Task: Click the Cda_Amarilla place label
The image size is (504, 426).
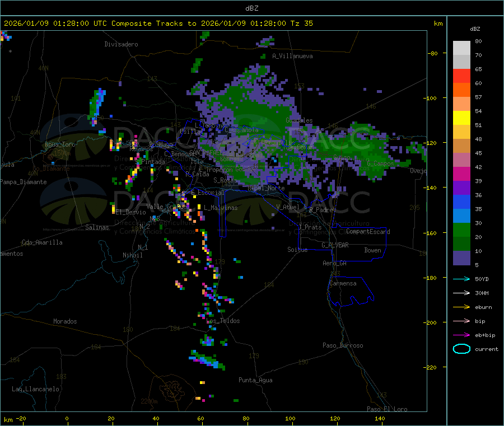Action: click(x=42, y=242)
